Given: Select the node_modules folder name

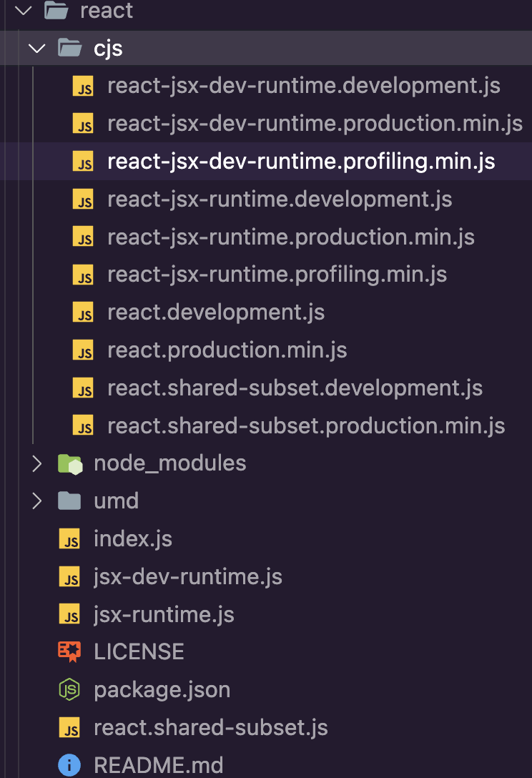Looking at the screenshot, I should click(169, 463).
